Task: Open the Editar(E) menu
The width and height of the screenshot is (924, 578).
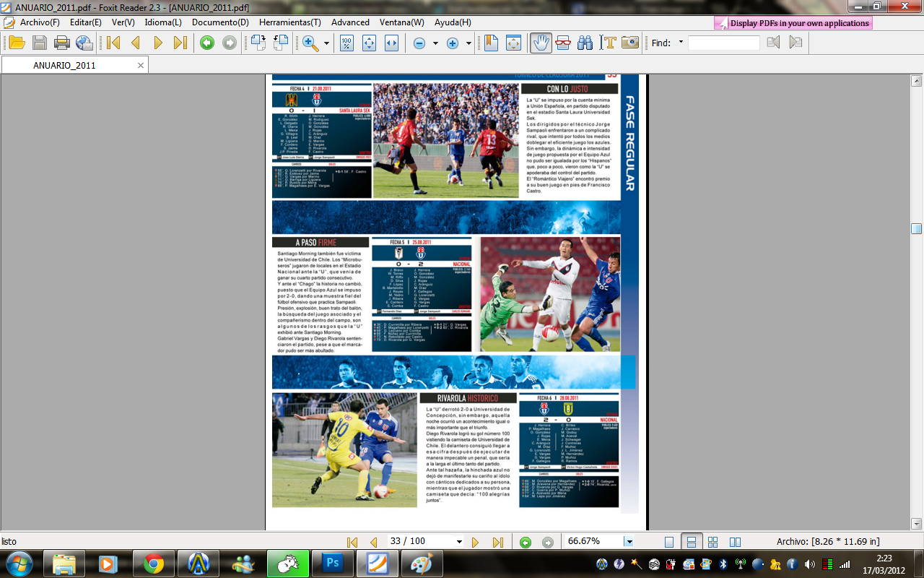Action: click(x=86, y=22)
